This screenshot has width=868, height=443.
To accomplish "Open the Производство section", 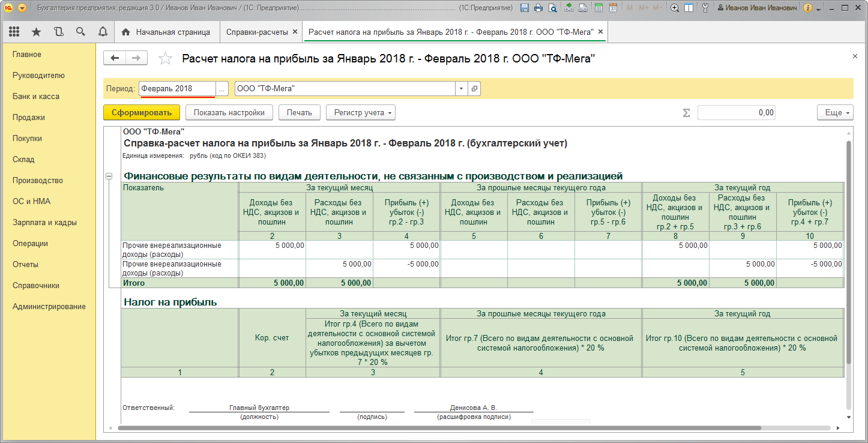I will [38, 181].
